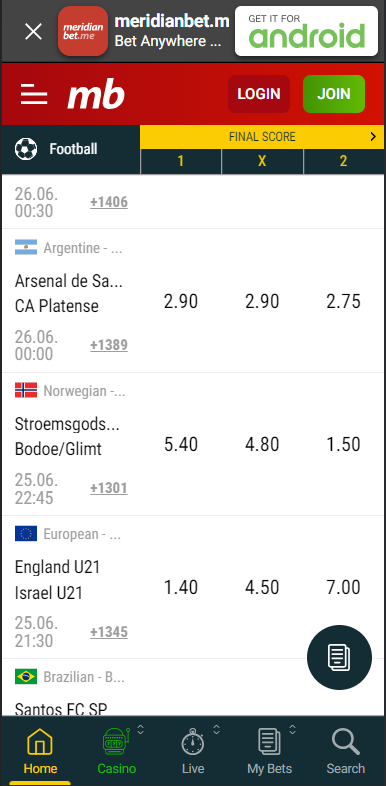Click the Search magnifier icon
Image resolution: width=386 pixels, height=786 pixels.
[346, 742]
